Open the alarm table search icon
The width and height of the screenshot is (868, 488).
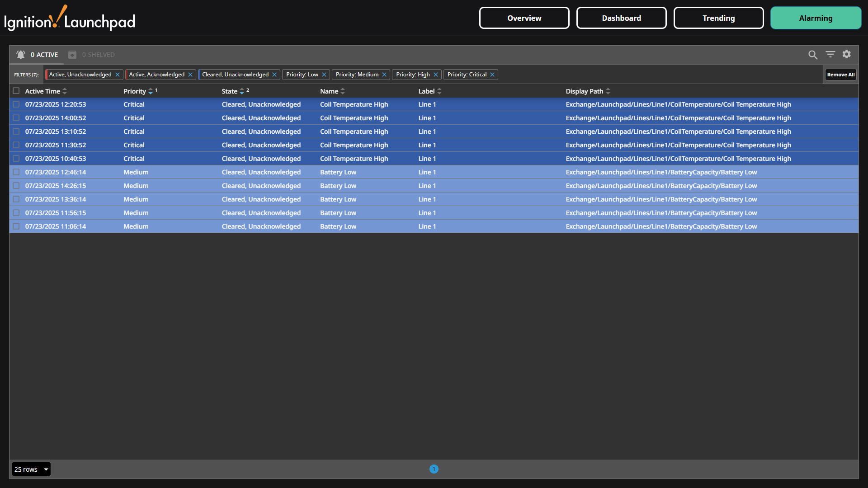click(x=812, y=55)
